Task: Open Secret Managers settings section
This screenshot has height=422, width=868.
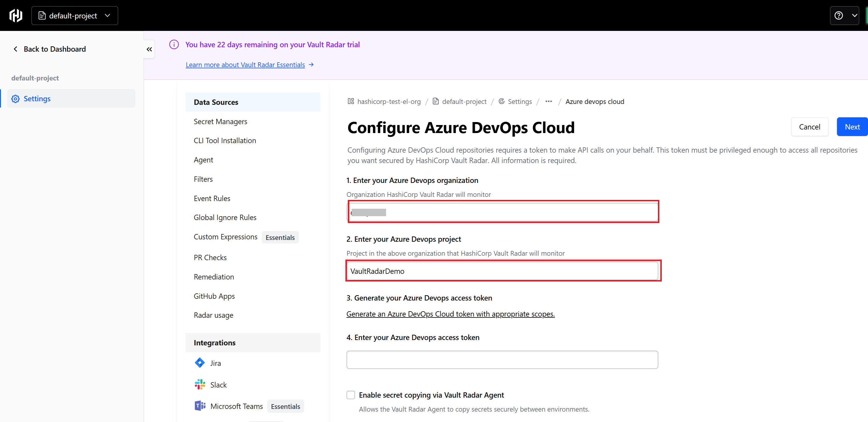Action: pyautogui.click(x=220, y=121)
